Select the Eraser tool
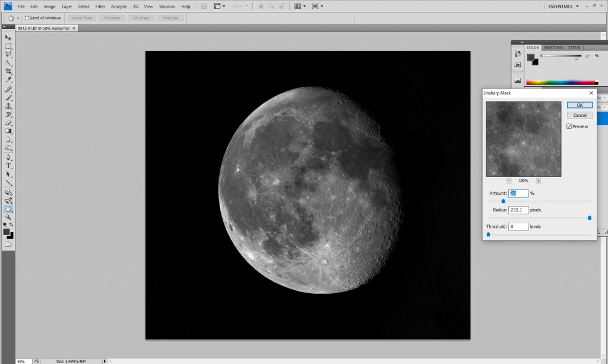608x364 pixels. pos(8,122)
